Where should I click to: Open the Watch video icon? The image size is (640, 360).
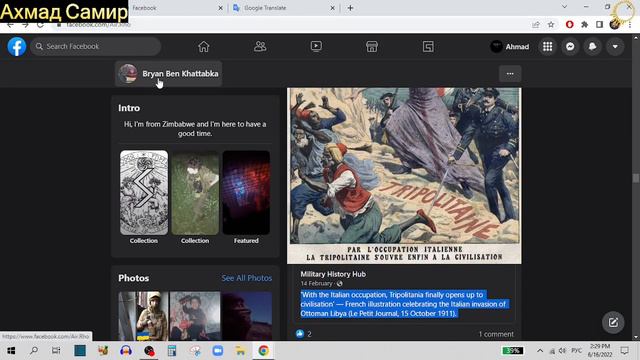tap(316, 47)
